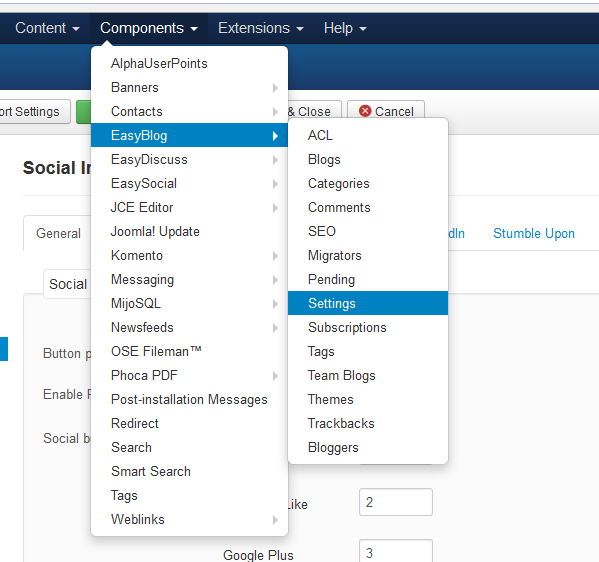
Task: Select Phoca PDF menu entry
Action: click(189, 376)
